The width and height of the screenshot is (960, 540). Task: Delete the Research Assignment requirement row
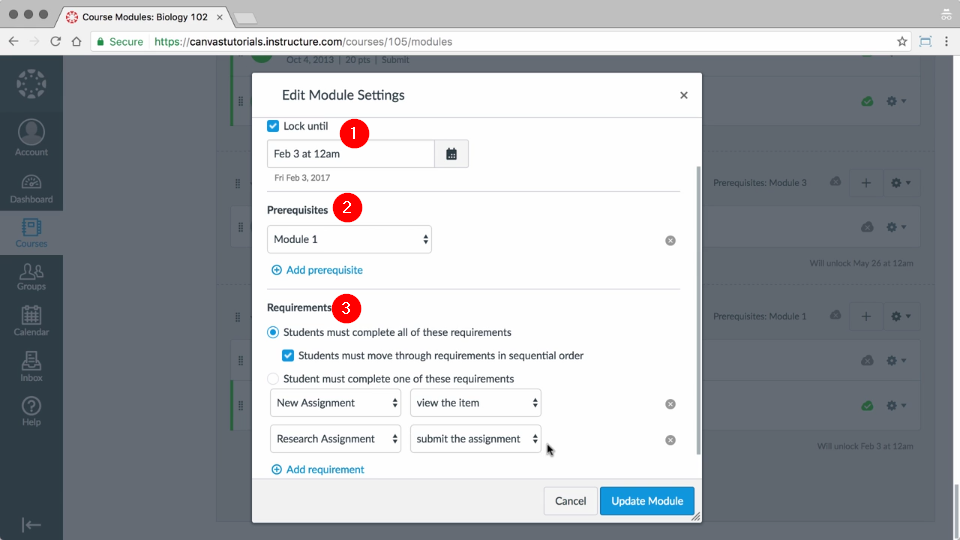(x=670, y=440)
